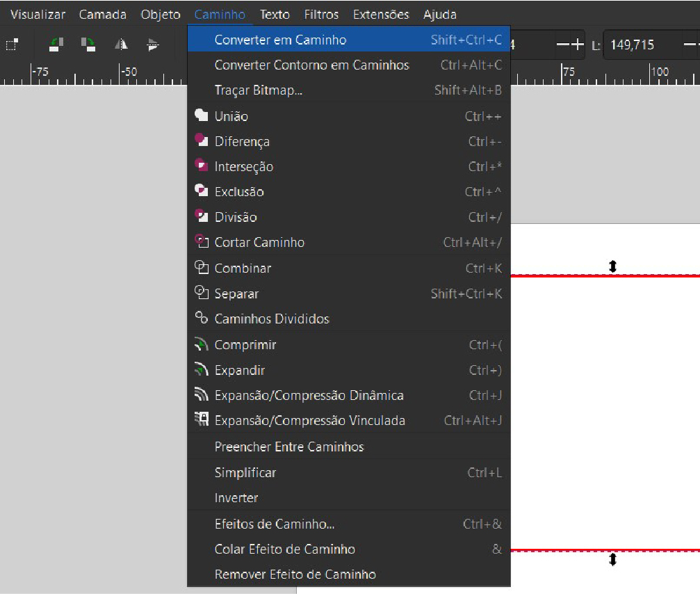Flip selected object vertically
The image size is (700, 594).
point(152,45)
